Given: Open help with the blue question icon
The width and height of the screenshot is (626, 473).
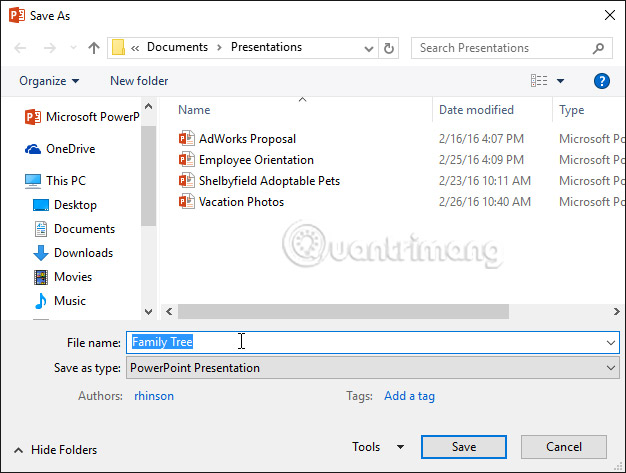Looking at the screenshot, I should pyautogui.click(x=602, y=81).
